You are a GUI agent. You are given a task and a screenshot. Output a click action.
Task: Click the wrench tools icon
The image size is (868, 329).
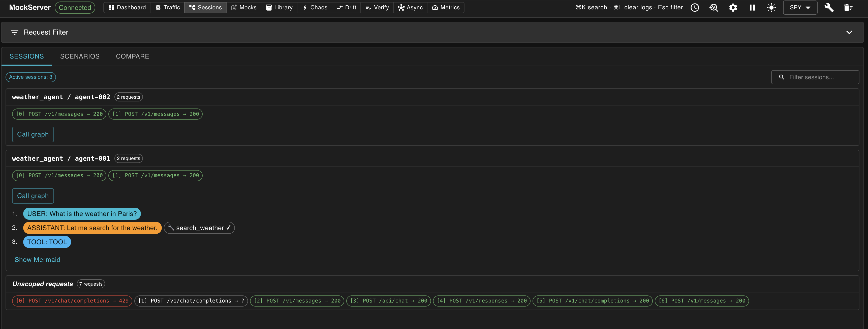pos(829,8)
